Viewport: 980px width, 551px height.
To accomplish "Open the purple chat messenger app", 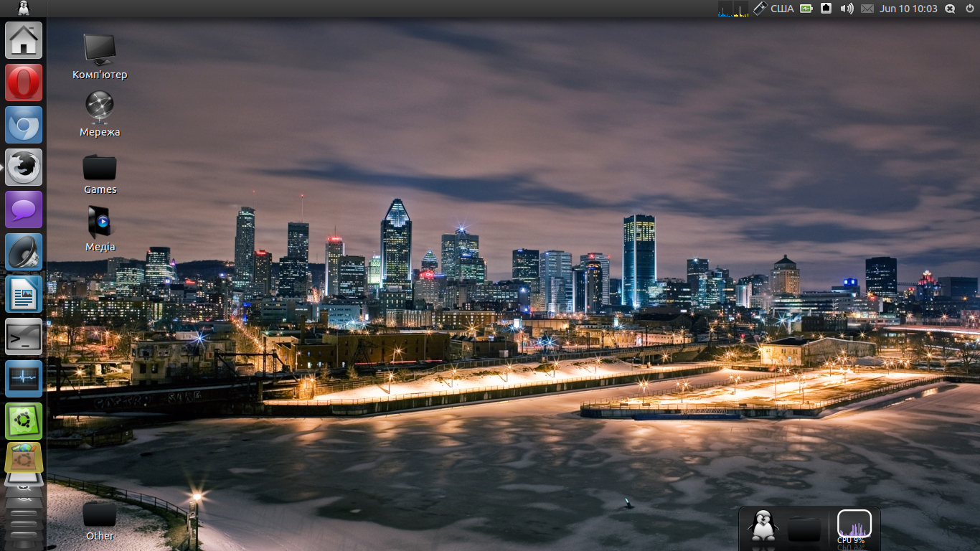I will click(24, 210).
